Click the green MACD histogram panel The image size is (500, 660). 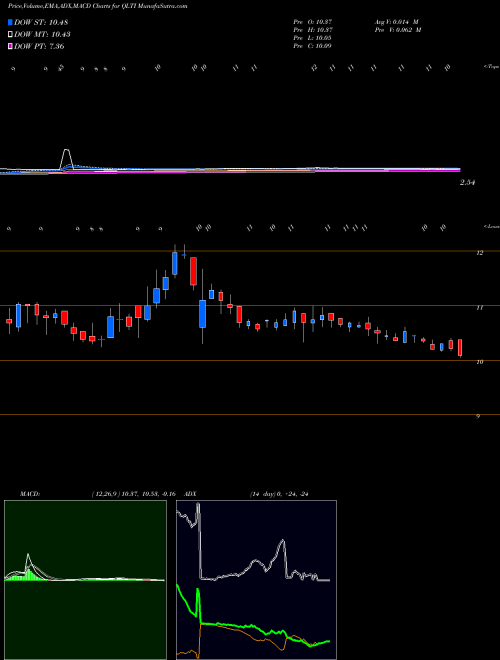pyautogui.click(x=85, y=580)
